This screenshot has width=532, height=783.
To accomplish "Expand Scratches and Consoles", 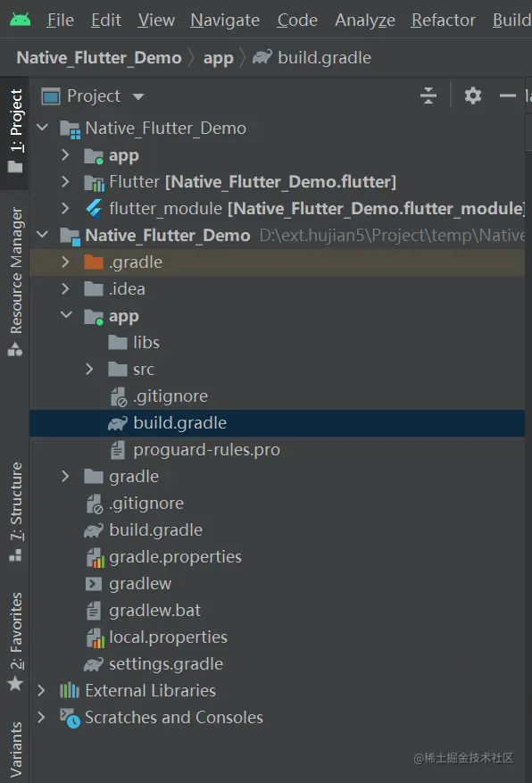I will click(42, 717).
